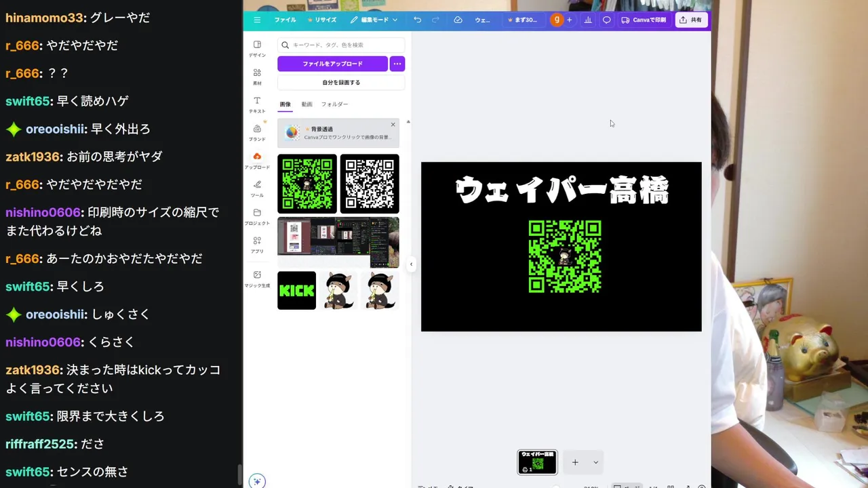The width and height of the screenshot is (868, 488).
Task: Click username hinamomo33 in chat
Action: [x=45, y=18]
